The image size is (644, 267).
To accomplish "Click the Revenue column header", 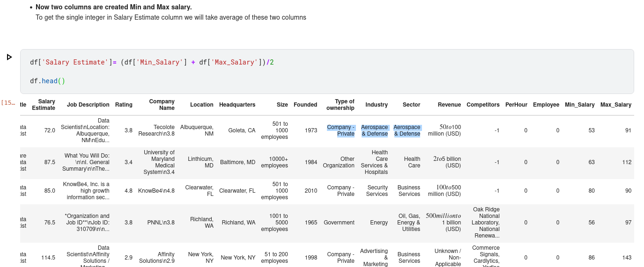I will [449, 105].
